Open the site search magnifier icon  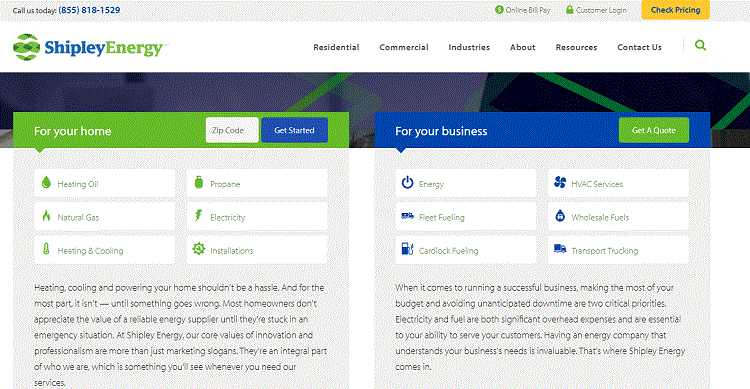700,45
